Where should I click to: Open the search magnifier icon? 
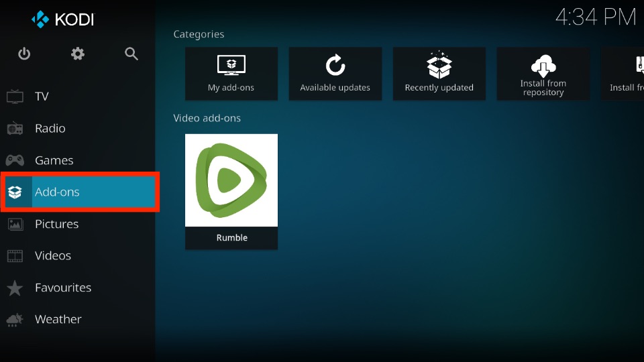tap(131, 54)
